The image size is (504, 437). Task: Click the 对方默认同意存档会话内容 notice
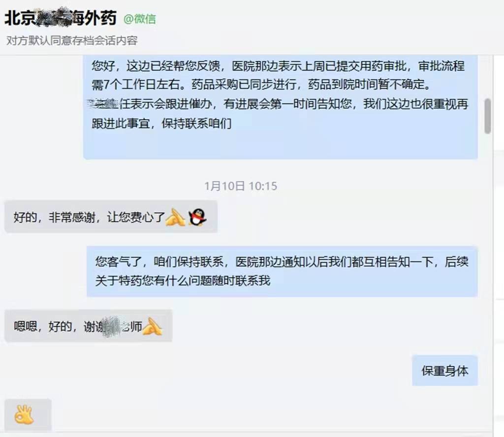click(x=72, y=40)
